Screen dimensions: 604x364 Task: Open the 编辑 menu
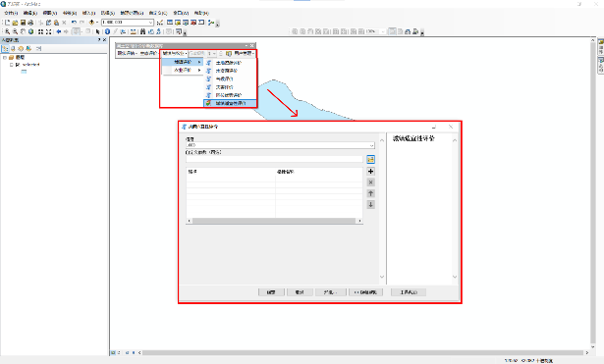[30, 13]
